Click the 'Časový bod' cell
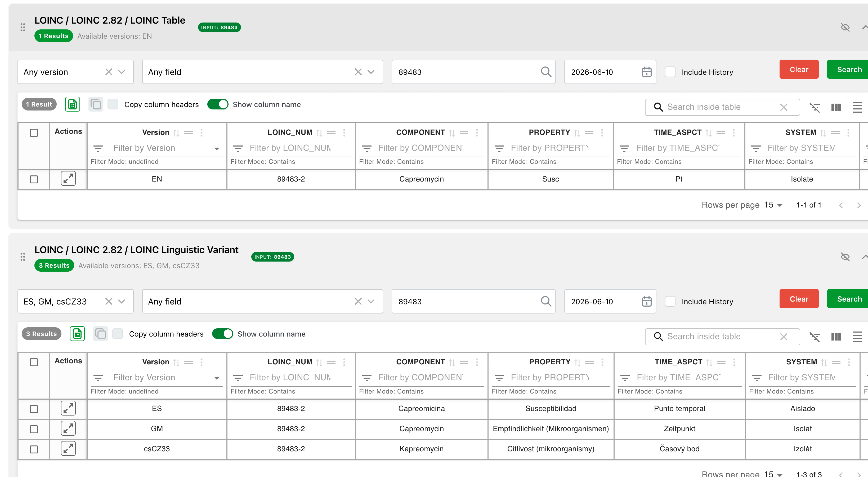The height and width of the screenshot is (477, 868). click(x=679, y=449)
